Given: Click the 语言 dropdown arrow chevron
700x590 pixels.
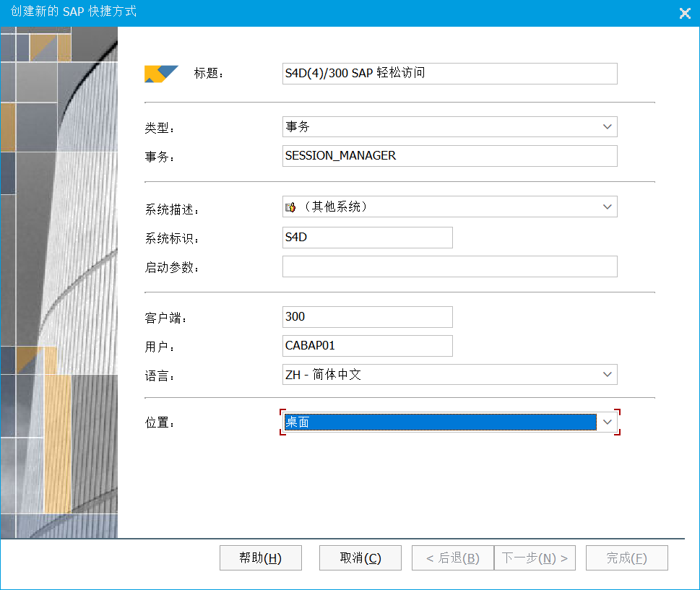Looking at the screenshot, I should [607, 375].
